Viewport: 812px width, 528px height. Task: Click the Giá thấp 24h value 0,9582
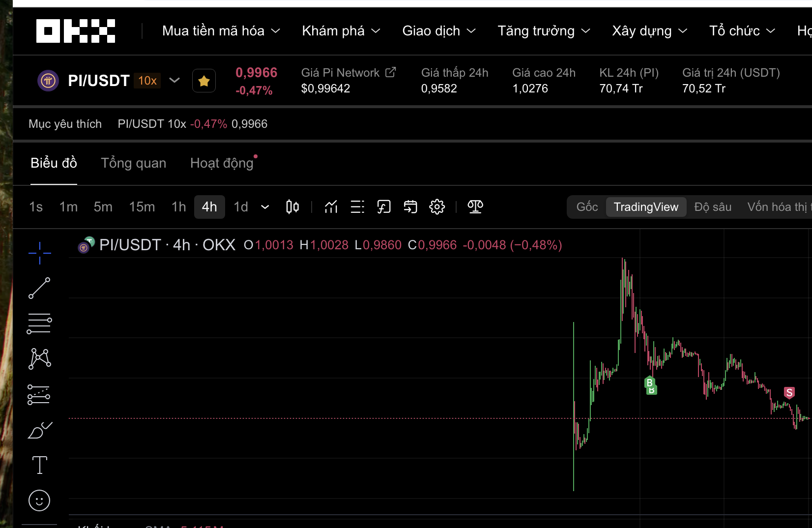pos(439,88)
